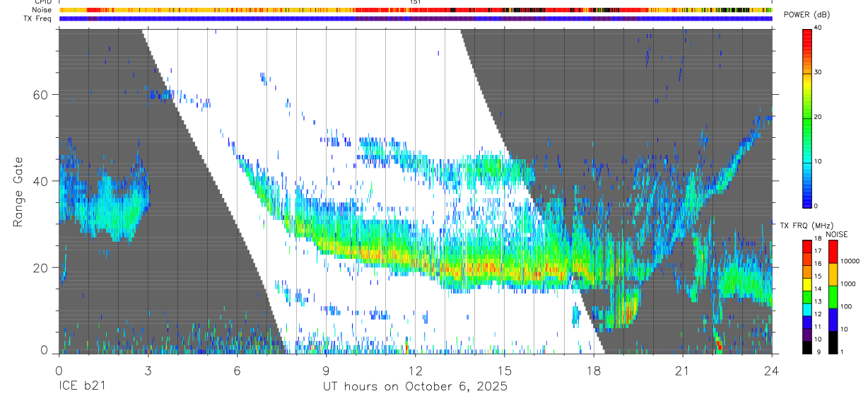
Task: Click the 3 hour tick on the time axis
Action: pos(148,370)
